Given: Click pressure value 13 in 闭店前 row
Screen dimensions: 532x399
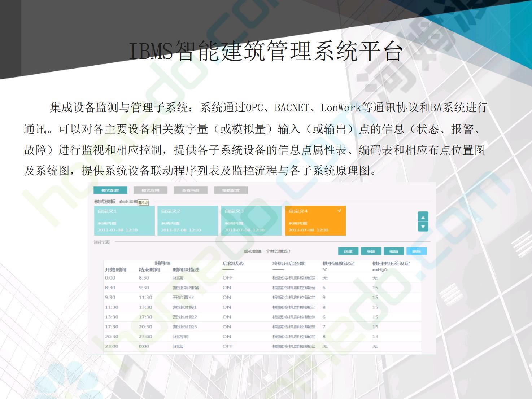Looking at the screenshot, I should 375,336.
